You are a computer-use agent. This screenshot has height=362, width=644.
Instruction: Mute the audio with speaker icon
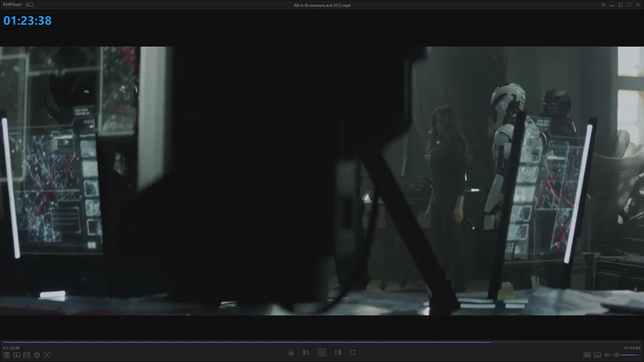[616, 355]
